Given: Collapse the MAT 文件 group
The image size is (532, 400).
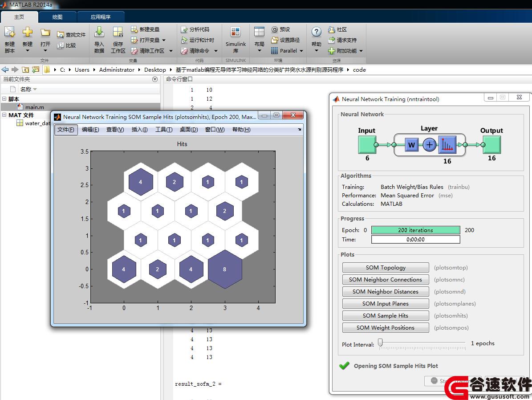Looking at the screenshot, I should pyautogui.click(x=4, y=115).
